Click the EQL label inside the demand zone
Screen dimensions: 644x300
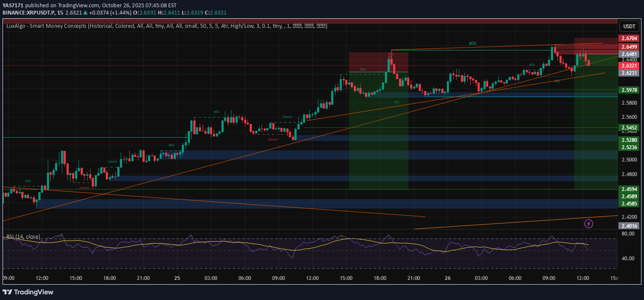(397, 102)
